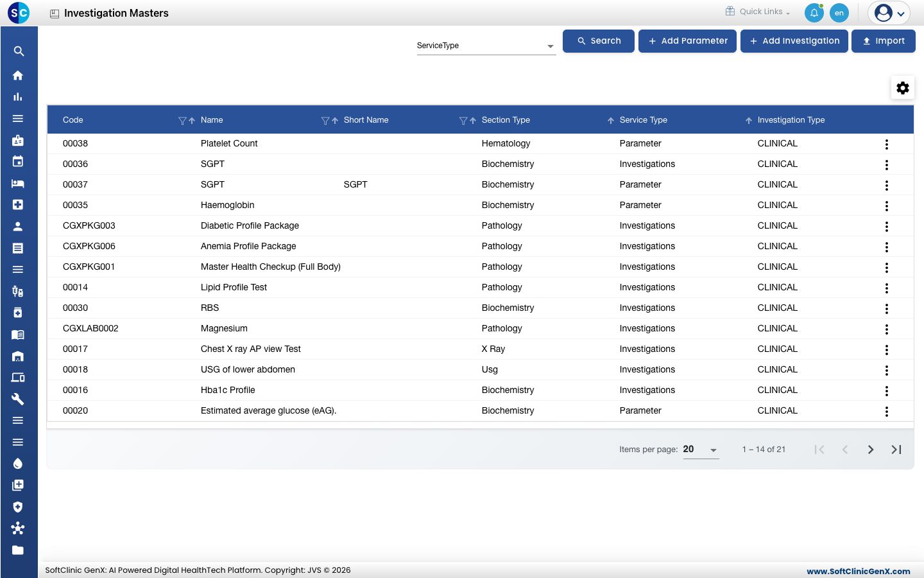Open the hospital bed icon
The height and width of the screenshot is (578, 924).
point(18,183)
